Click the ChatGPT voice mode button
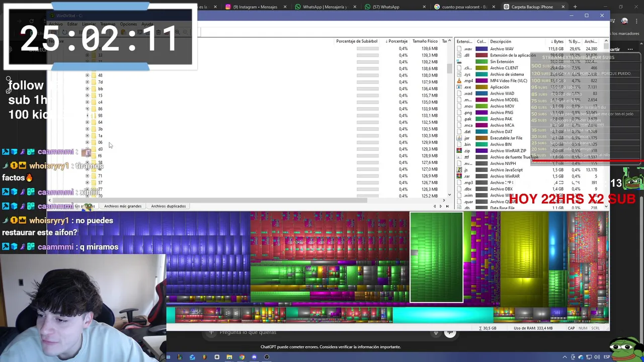Image resolution: width=644 pixels, height=362 pixels. pos(450,332)
